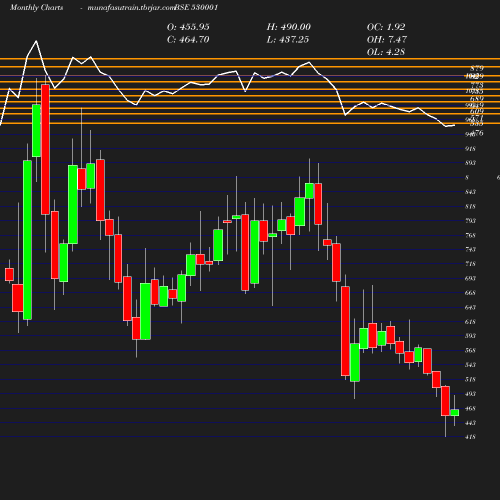The height and width of the screenshot is (500, 500).
Task: Click the 518 price axis label
Action: 470,380
